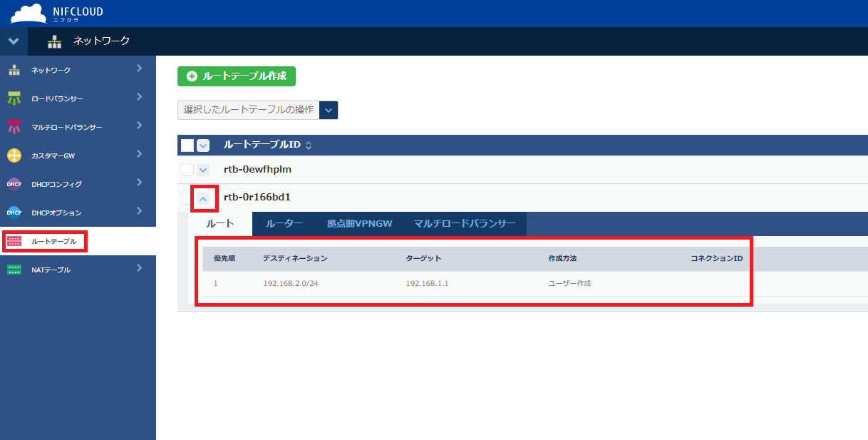Open the マルチロードバランサー tab
Image resolution: width=868 pixels, height=440 pixels.
pyautogui.click(x=465, y=224)
